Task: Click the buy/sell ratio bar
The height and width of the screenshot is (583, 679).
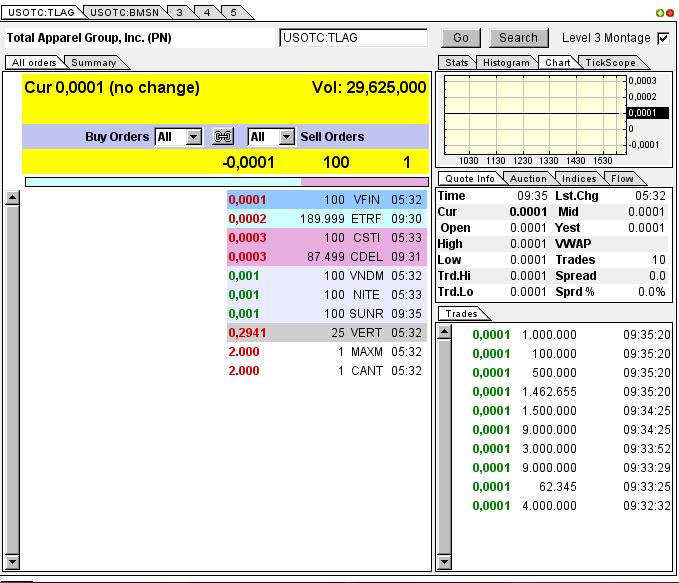Action: (227, 182)
